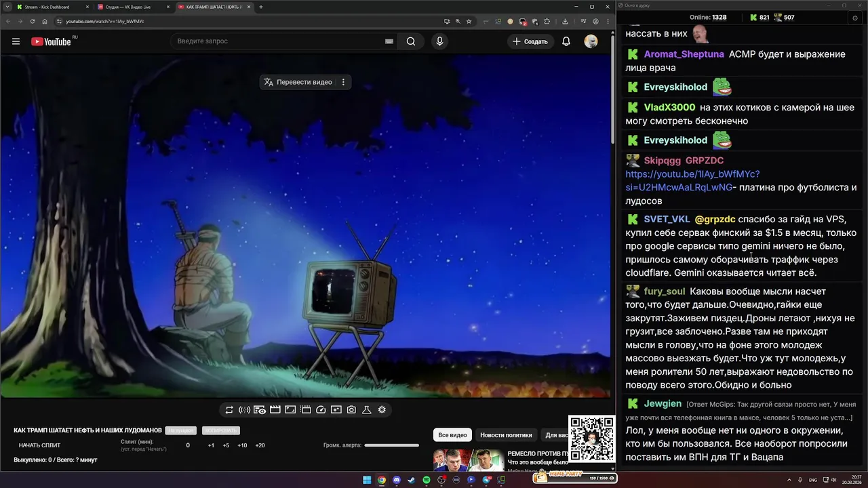
Task: Select the Все видео chip
Action: [x=452, y=435]
